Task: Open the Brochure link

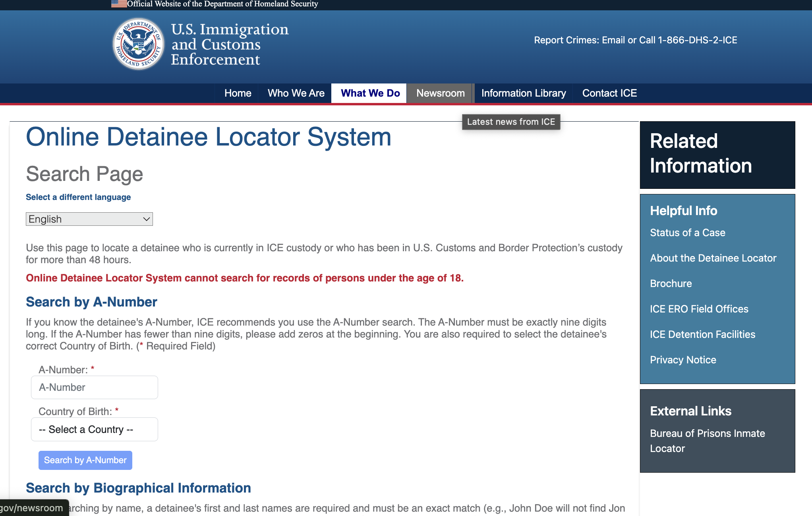Action: [x=671, y=283]
